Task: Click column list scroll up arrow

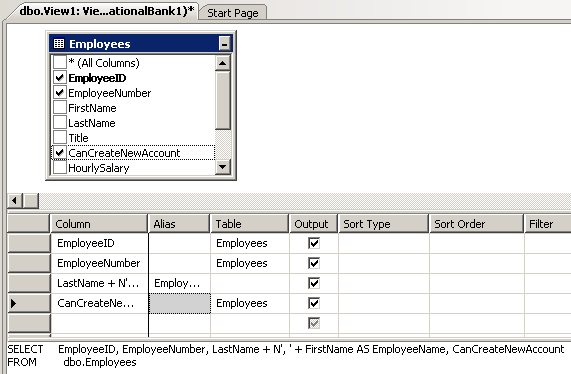Action: pyautogui.click(x=223, y=63)
